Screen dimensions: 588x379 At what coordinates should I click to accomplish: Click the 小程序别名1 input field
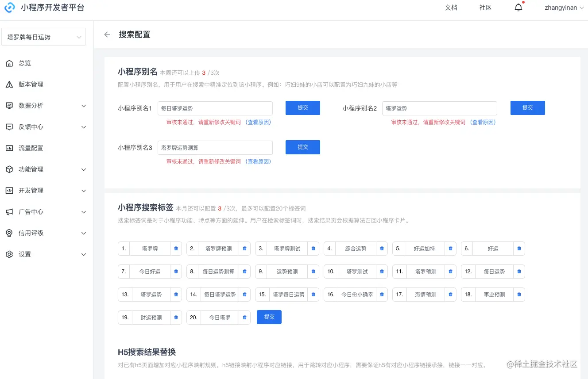coord(215,108)
